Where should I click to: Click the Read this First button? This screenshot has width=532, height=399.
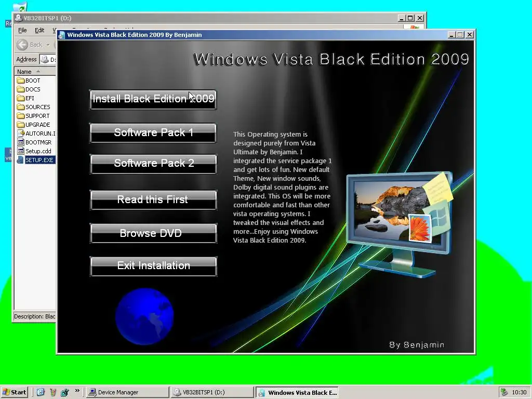(153, 199)
